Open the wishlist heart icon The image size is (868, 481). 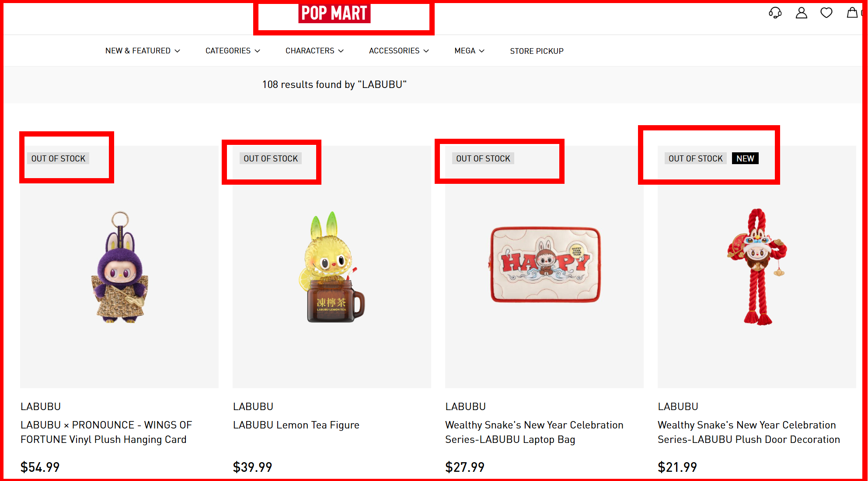826,13
